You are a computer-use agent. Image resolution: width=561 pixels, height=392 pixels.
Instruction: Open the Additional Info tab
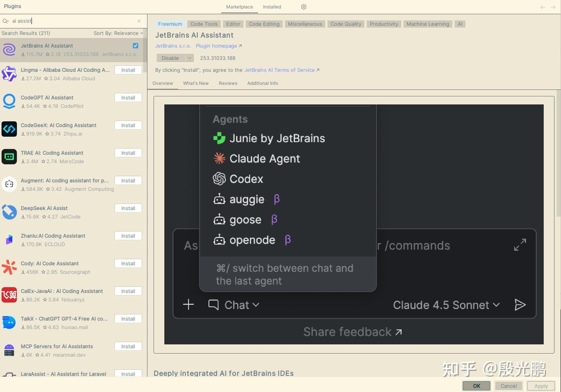[x=263, y=83]
